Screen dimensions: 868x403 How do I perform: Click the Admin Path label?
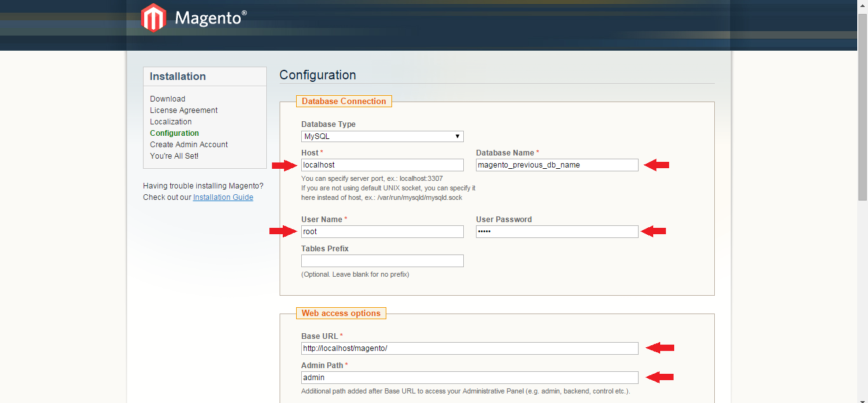322,366
